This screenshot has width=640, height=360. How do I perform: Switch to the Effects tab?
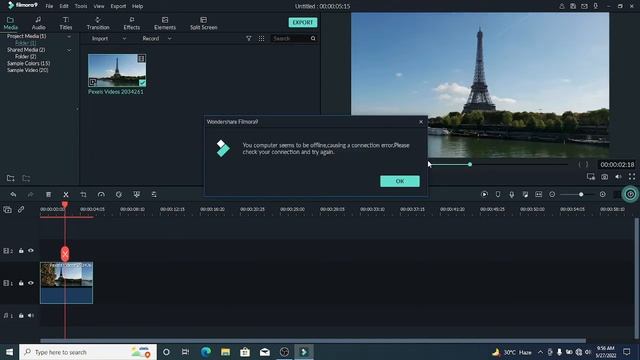[131, 23]
